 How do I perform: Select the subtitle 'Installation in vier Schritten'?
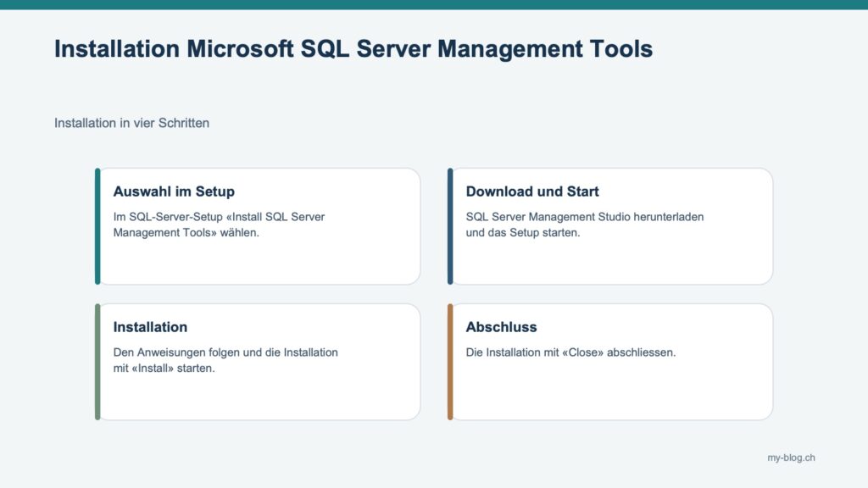click(x=131, y=123)
